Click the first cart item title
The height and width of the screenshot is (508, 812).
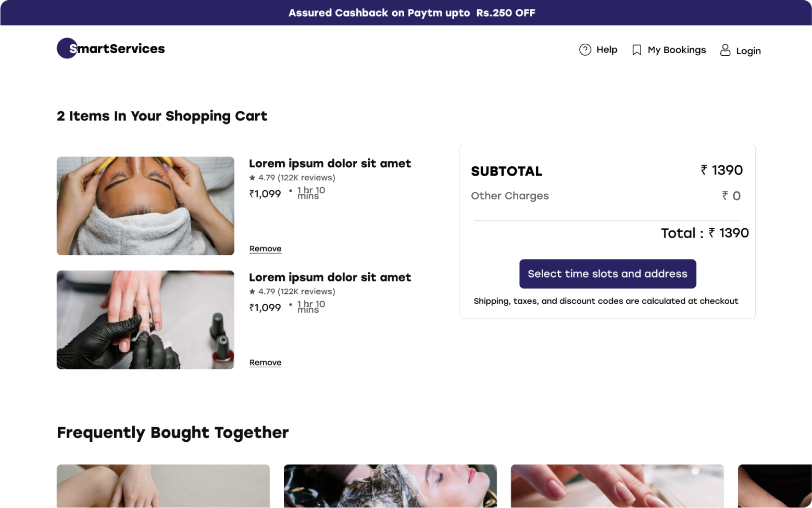click(x=330, y=164)
